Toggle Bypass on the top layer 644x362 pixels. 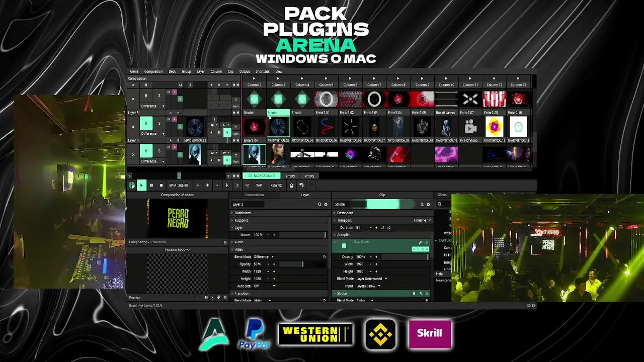click(146, 96)
